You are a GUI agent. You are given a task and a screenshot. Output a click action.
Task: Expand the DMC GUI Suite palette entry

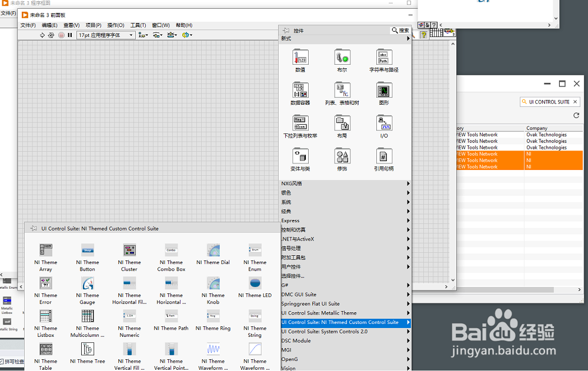[345, 295]
